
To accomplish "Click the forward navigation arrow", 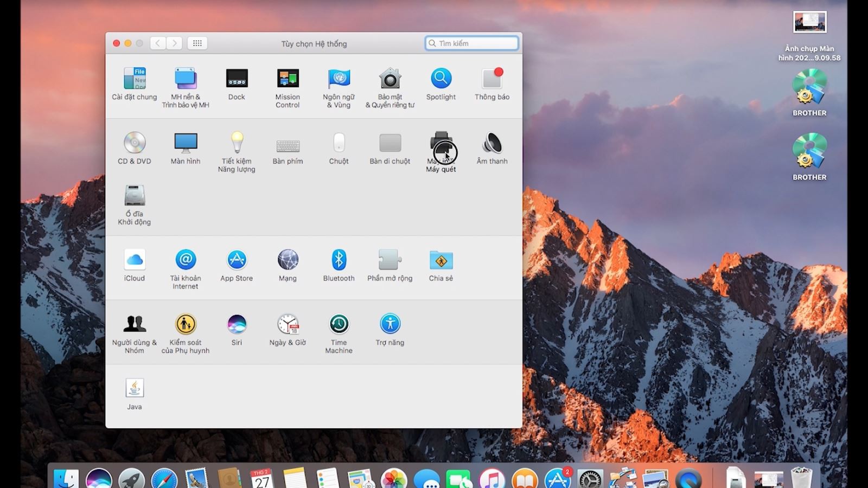I will pyautogui.click(x=174, y=43).
